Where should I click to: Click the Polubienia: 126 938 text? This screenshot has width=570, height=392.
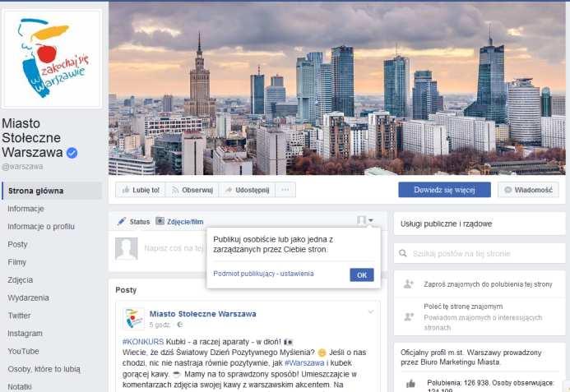pos(459,383)
